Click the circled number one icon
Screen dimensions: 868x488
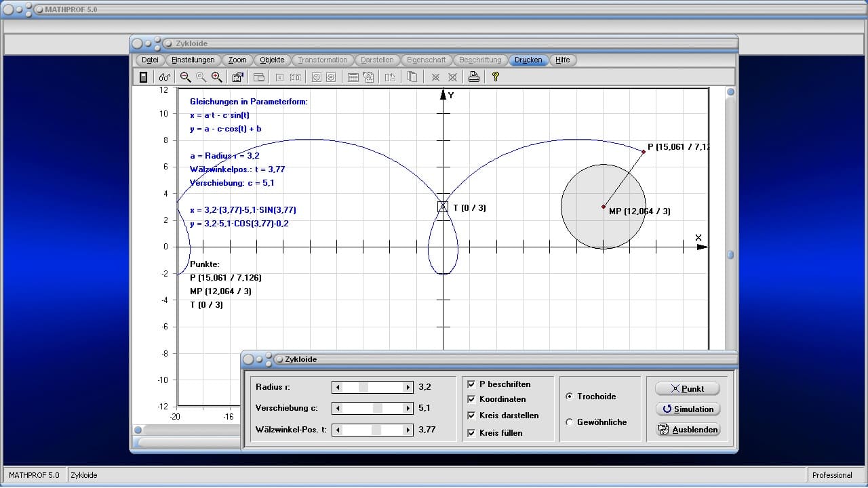point(316,77)
